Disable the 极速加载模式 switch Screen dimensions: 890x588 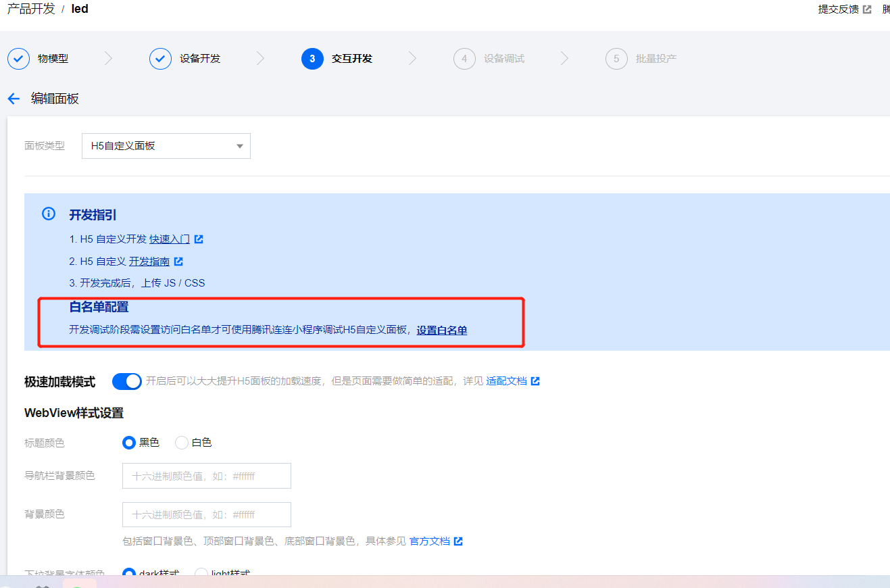pyautogui.click(x=126, y=381)
